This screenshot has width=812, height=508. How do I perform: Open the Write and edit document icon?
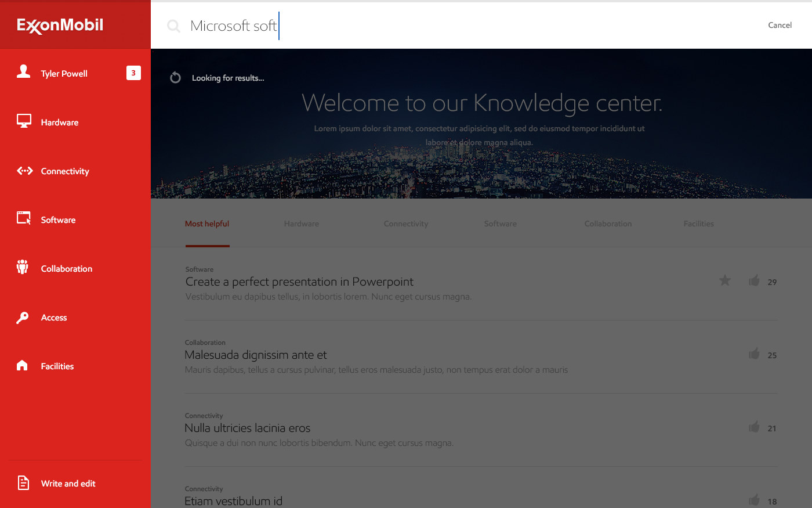[x=23, y=482]
